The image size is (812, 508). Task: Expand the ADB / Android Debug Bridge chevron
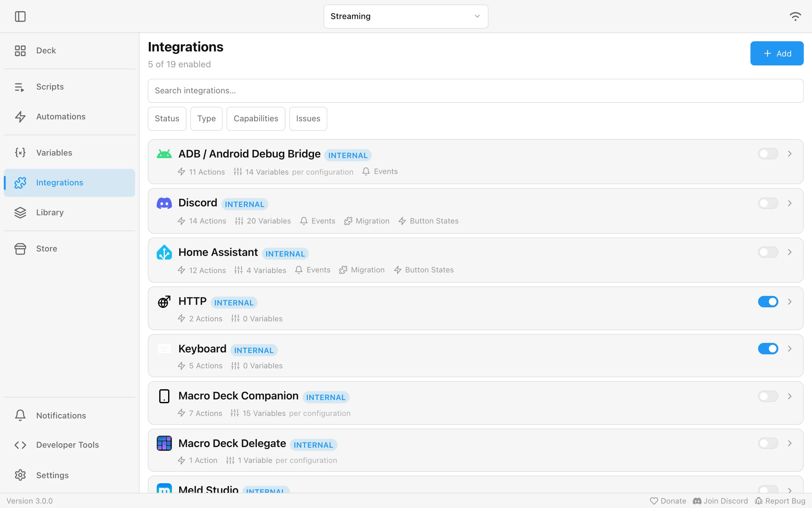(x=789, y=154)
